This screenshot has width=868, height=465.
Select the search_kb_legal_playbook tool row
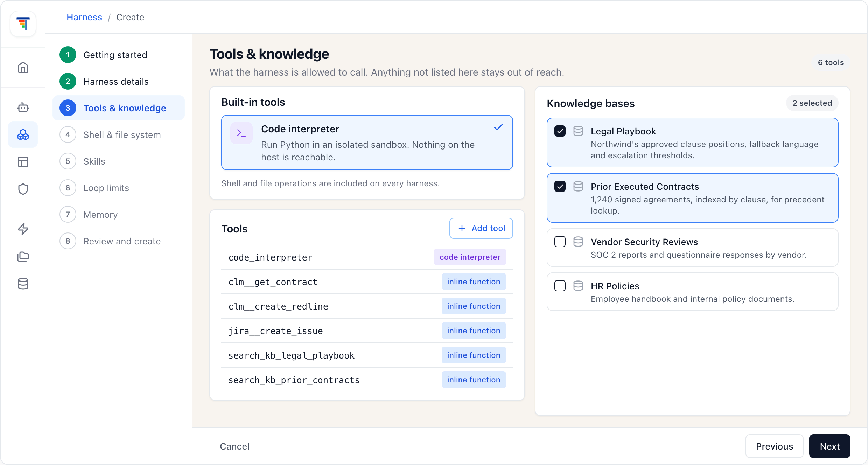[x=367, y=355]
